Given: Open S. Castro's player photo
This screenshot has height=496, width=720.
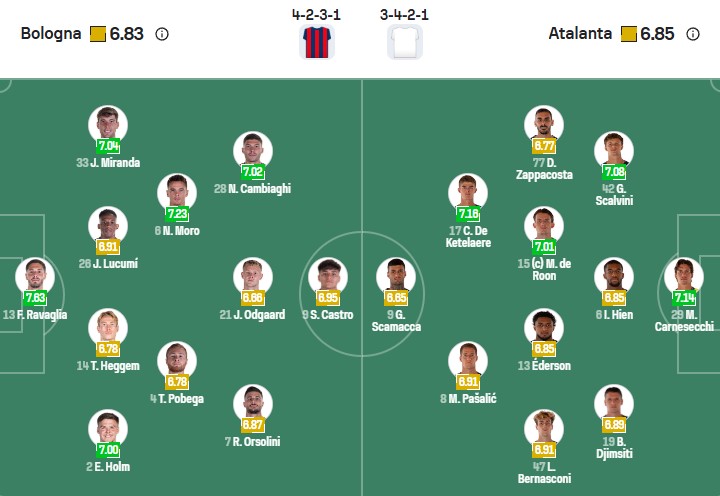Looking at the screenshot, I should click(x=327, y=277).
